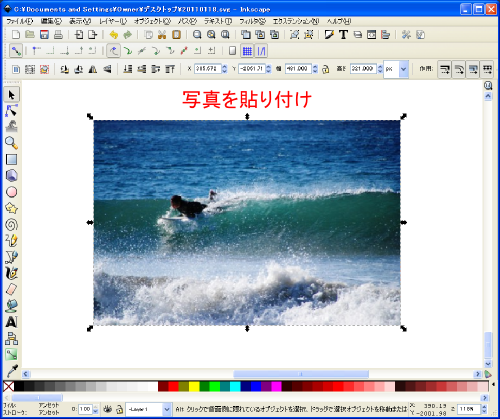Open the Layer 1 dropdown
Image resolution: width=500 pixels, height=419 pixels.
click(167, 409)
